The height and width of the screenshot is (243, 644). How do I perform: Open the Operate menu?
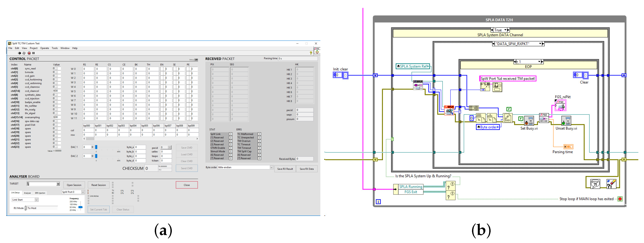coord(45,48)
